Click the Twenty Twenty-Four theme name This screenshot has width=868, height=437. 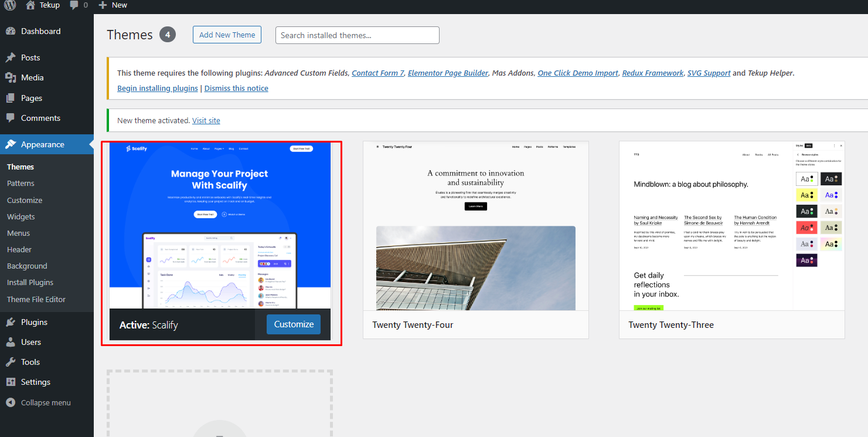coord(413,325)
